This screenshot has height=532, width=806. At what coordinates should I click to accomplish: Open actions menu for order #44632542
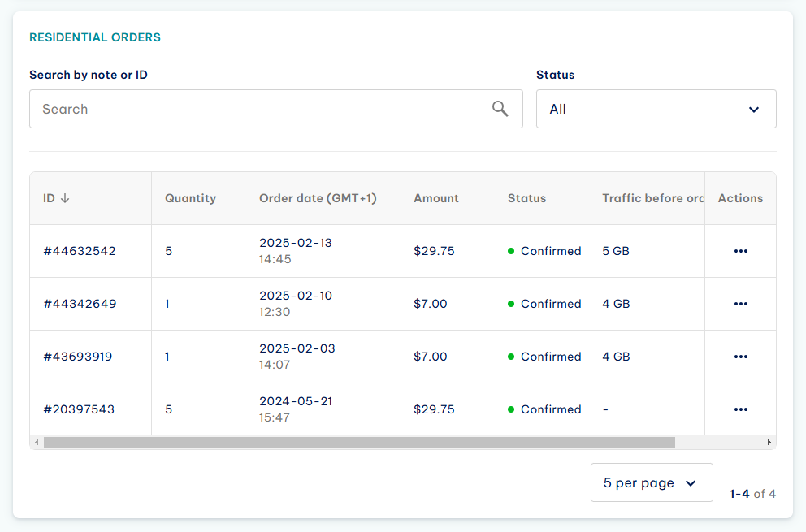(x=741, y=251)
